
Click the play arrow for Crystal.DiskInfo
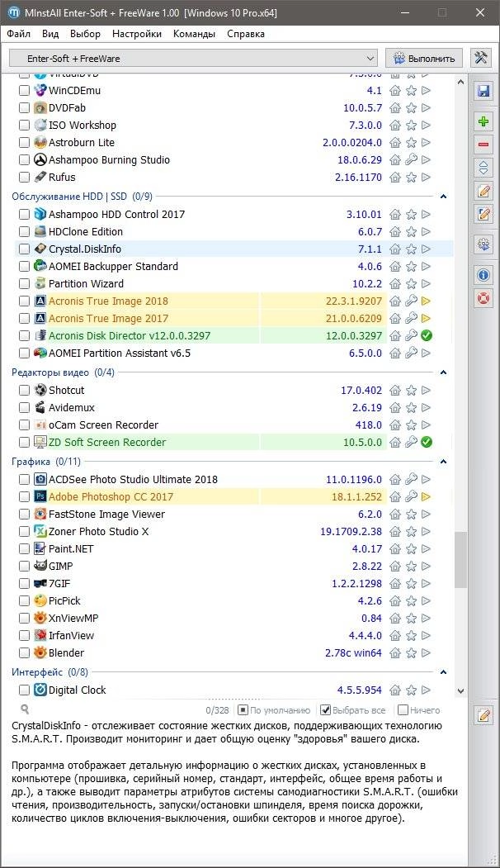[x=426, y=249]
